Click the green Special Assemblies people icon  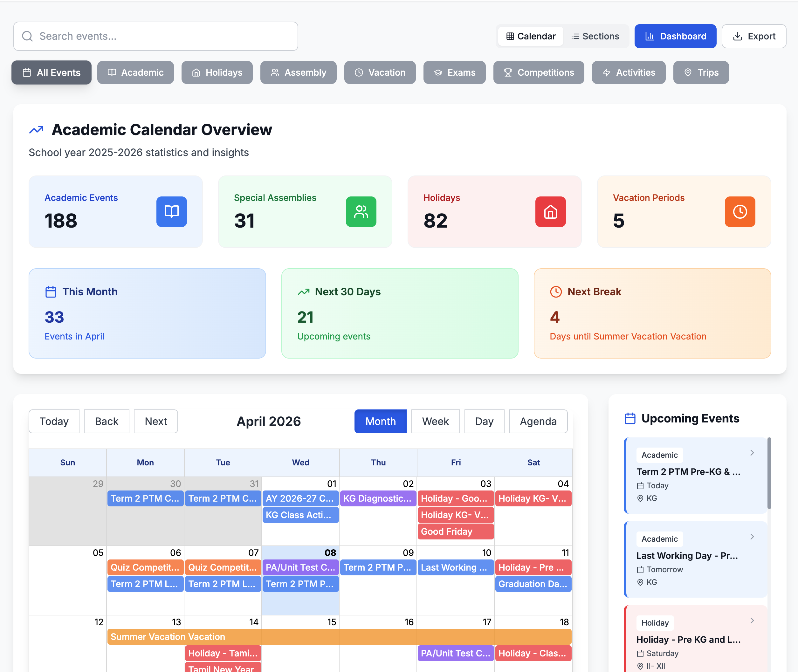[x=361, y=212]
